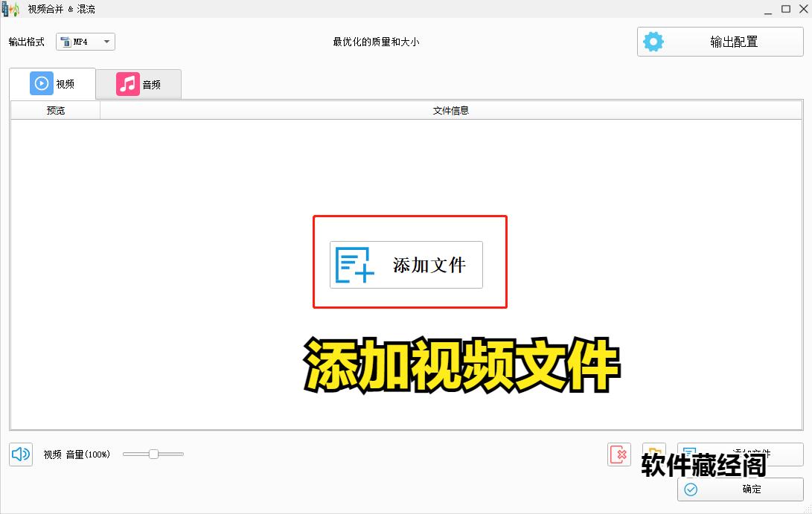The width and height of the screenshot is (812, 514).
Task: Click the center 添加文件 button
Action: coord(406,265)
